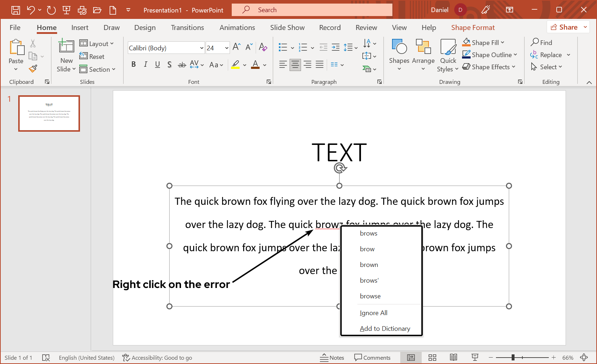The width and height of the screenshot is (597, 364).
Task: Apply Italic formatting to text
Action: tap(145, 64)
